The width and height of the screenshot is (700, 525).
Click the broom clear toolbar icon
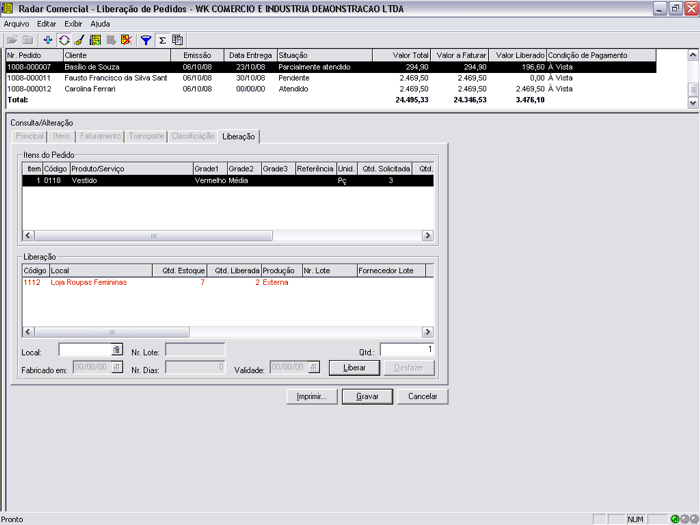(78, 40)
